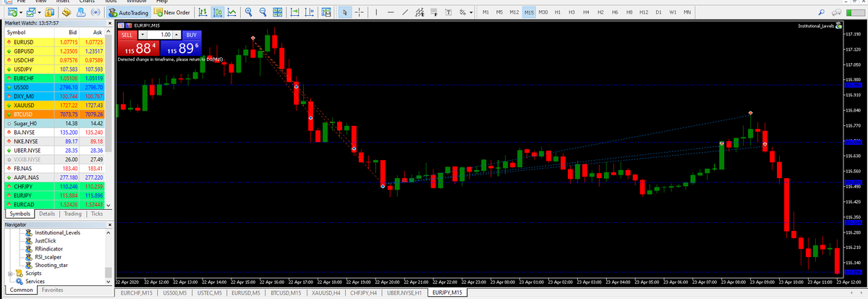Viewport: 868px width, 299px height.
Task: Select EURUSD row in Market Watch
Action: (54, 43)
